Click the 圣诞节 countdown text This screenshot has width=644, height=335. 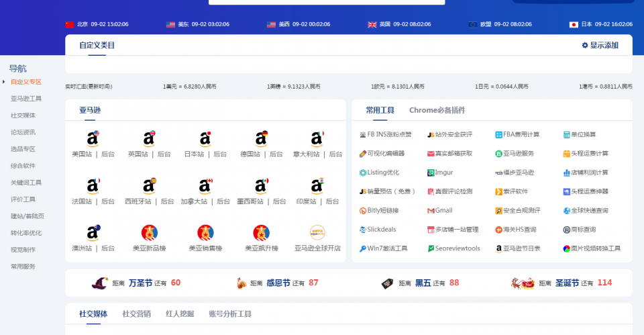pyautogui.click(x=568, y=283)
